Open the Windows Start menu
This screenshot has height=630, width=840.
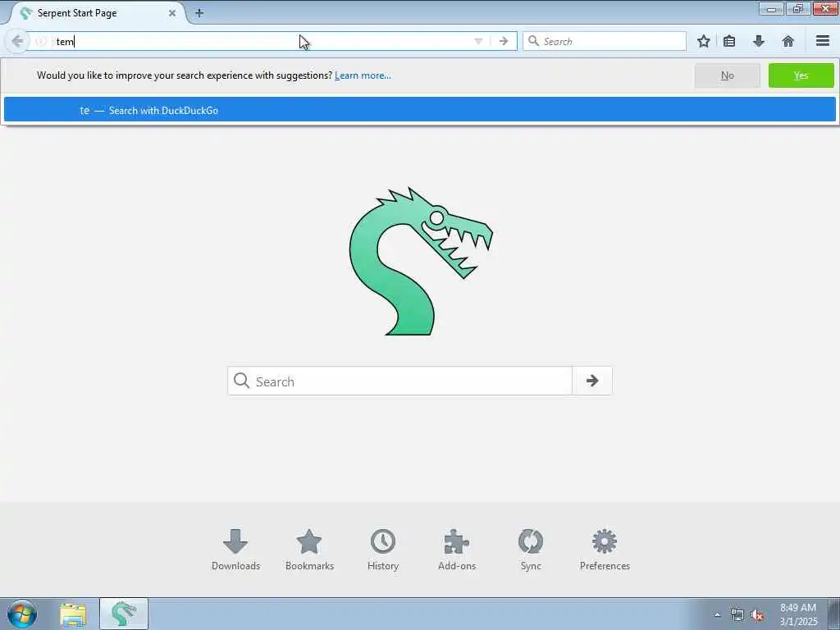tap(22, 614)
